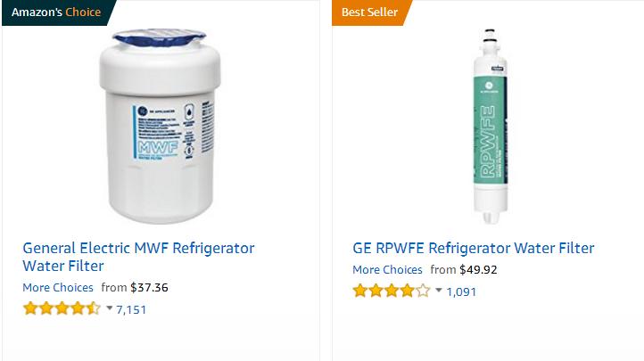Click the $37.36 price
The height and width of the screenshot is (361, 644).
pyautogui.click(x=149, y=287)
